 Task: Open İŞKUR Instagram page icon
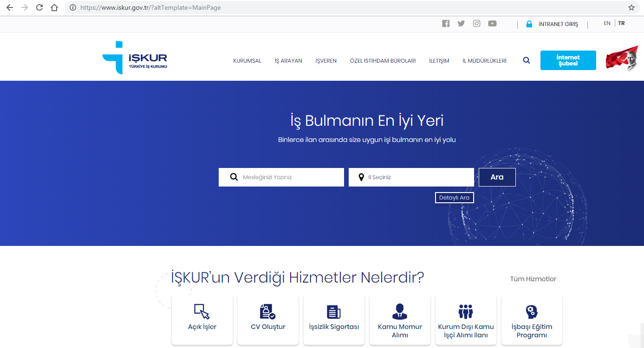point(476,24)
